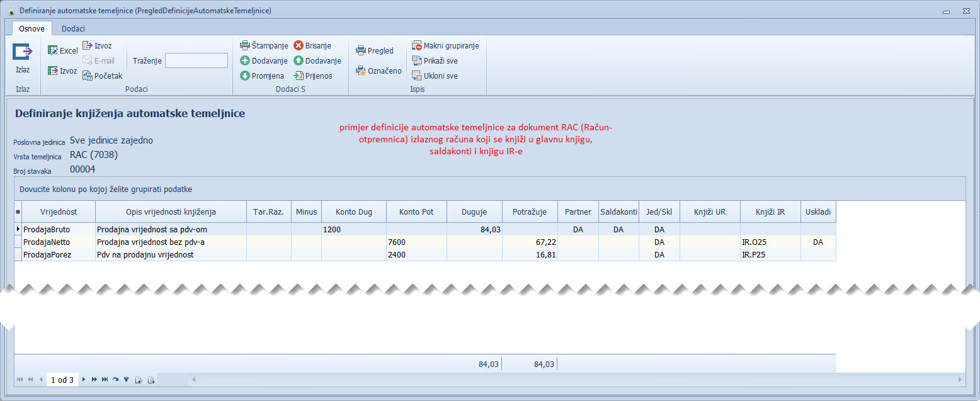
Task: Click Prikaži sve in Ispis group
Action: point(416,61)
